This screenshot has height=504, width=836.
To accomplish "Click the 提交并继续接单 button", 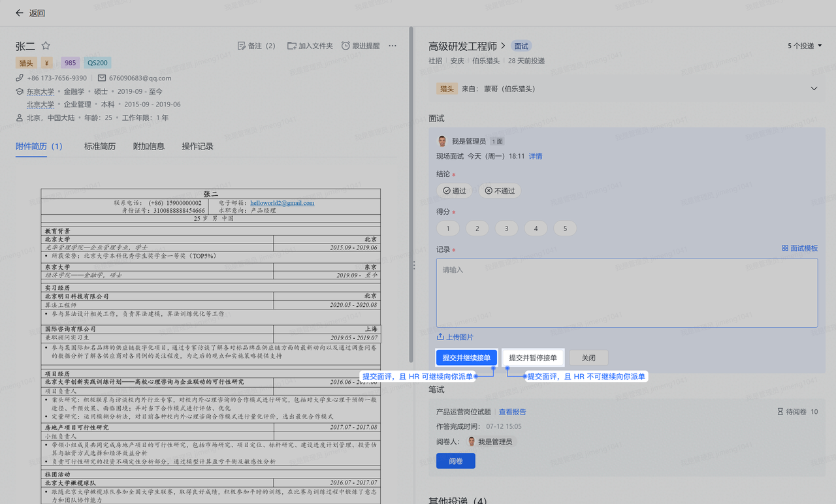I will coord(466,358).
